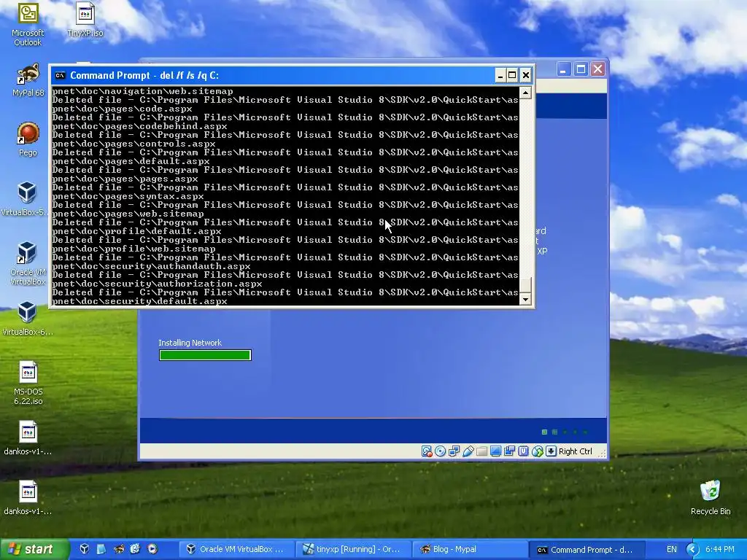The height and width of the screenshot is (560, 747).
Task: Click the keyboard capture arrow icon beside Right Ctrl
Action: (x=551, y=451)
